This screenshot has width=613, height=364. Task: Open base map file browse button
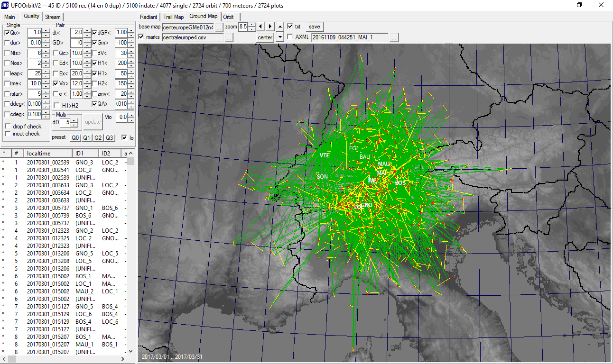219,27
